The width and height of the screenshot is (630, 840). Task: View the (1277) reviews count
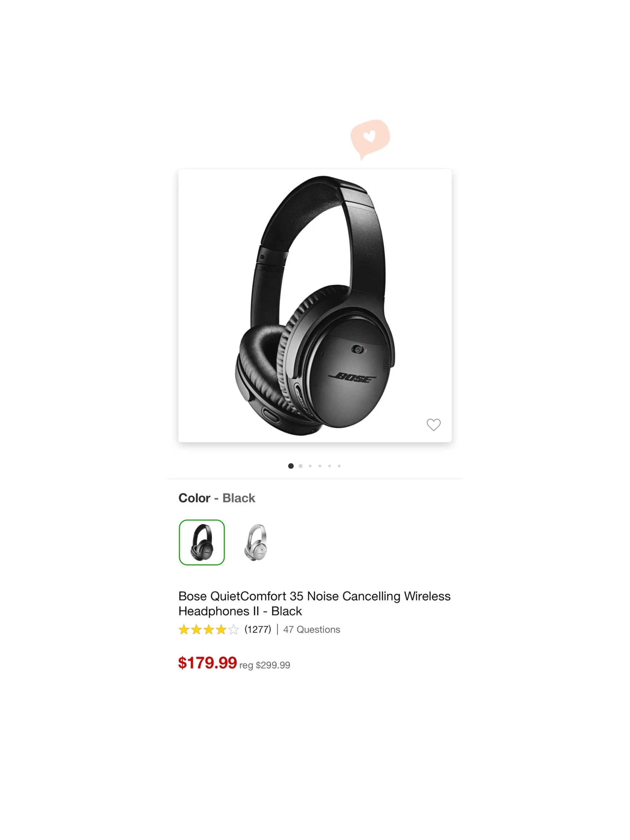tap(257, 630)
